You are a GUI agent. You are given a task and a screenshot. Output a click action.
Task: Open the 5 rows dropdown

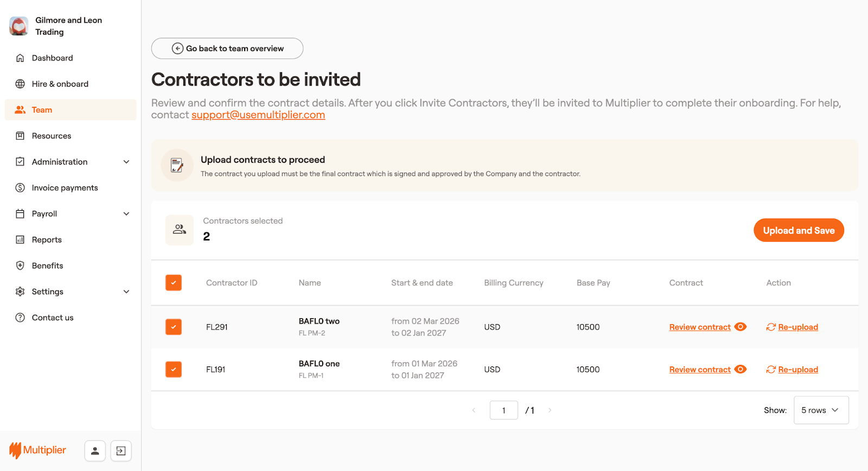click(x=821, y=410)
